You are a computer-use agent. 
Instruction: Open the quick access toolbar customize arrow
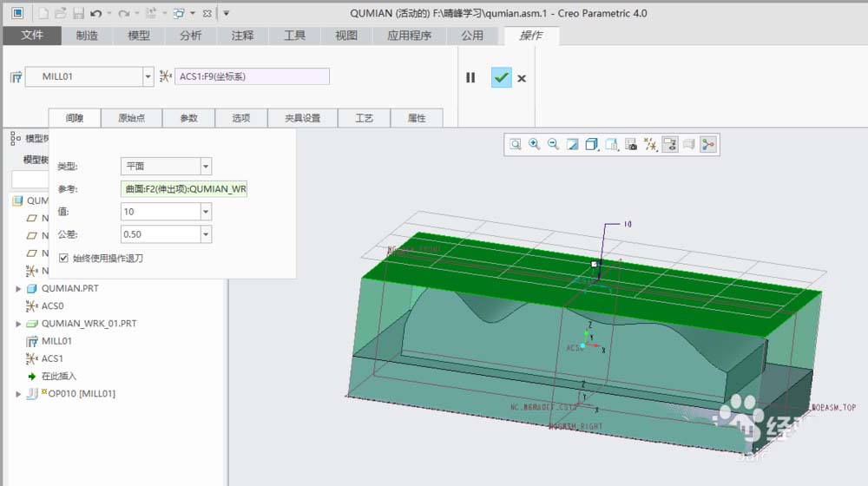[x=226, y=13]
